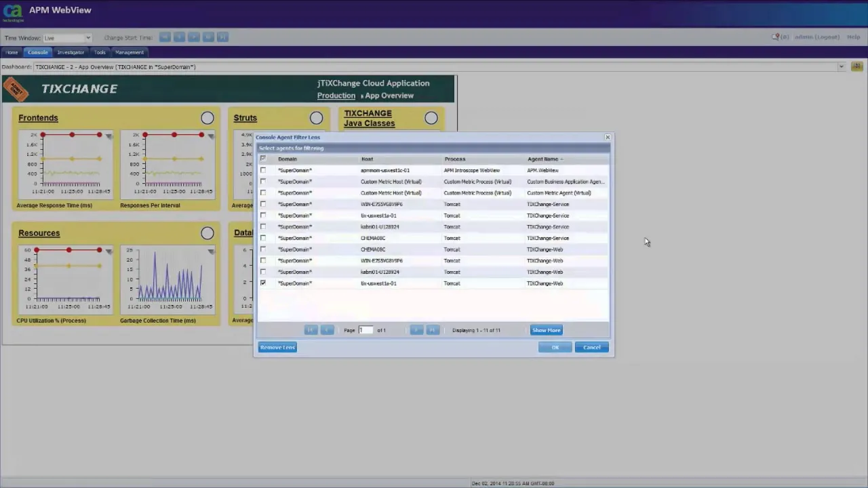Open the Investigator tab

pos(71,52)
